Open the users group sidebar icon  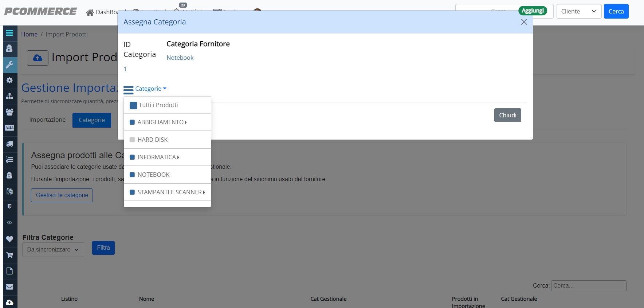click(x=9, y=112)
